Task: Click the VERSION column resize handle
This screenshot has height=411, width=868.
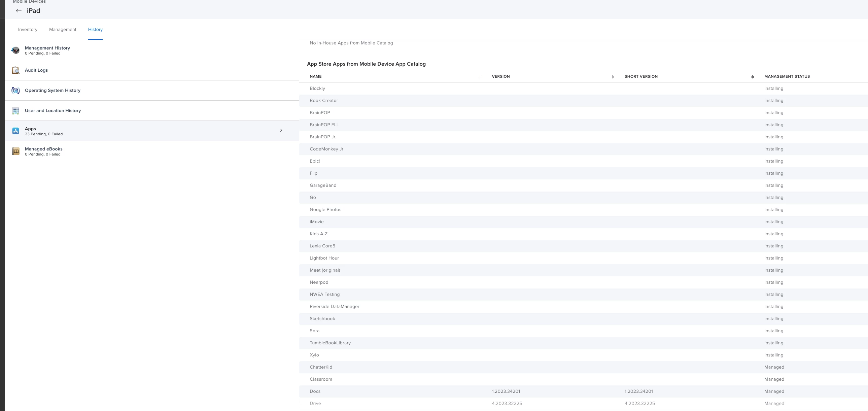Action: [x=613, y=77]
